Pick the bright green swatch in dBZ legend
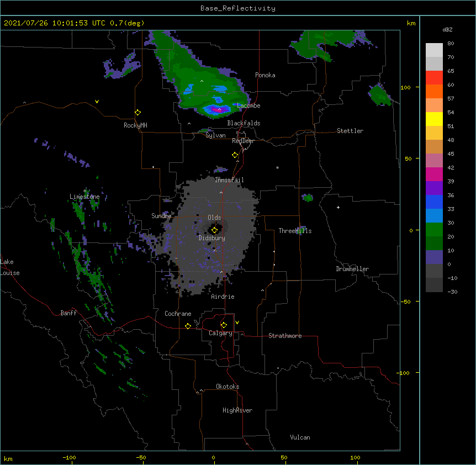This screenshot has width=476, height=465. 434,230
